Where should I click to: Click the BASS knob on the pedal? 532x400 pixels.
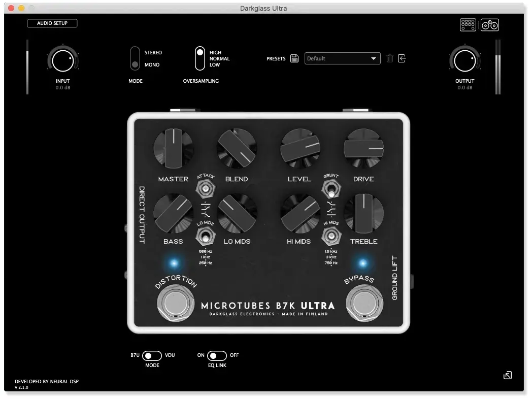click(x=174, y=213)
